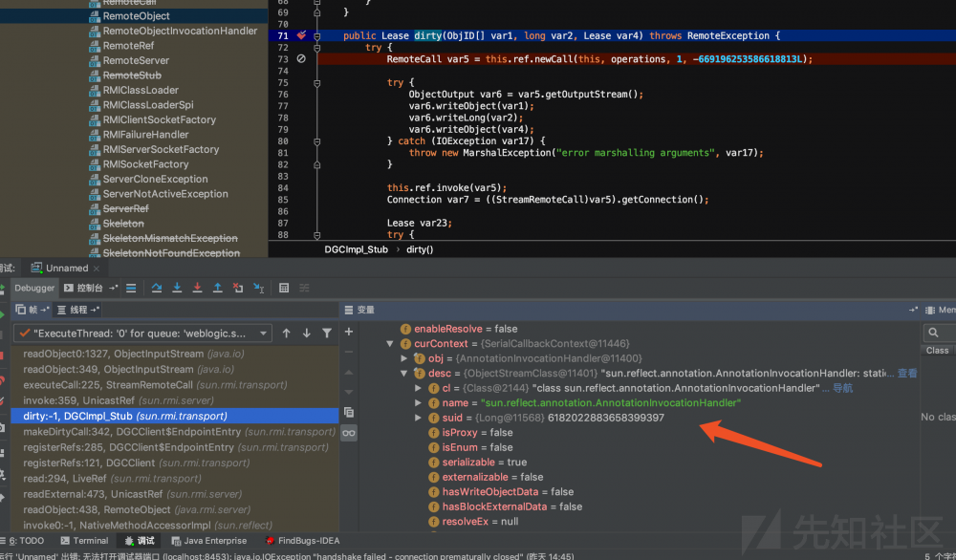The width and height of the screenshot is (956, 560).
Task: Click the Step Over debugger icon
Action: click(158, 288)
